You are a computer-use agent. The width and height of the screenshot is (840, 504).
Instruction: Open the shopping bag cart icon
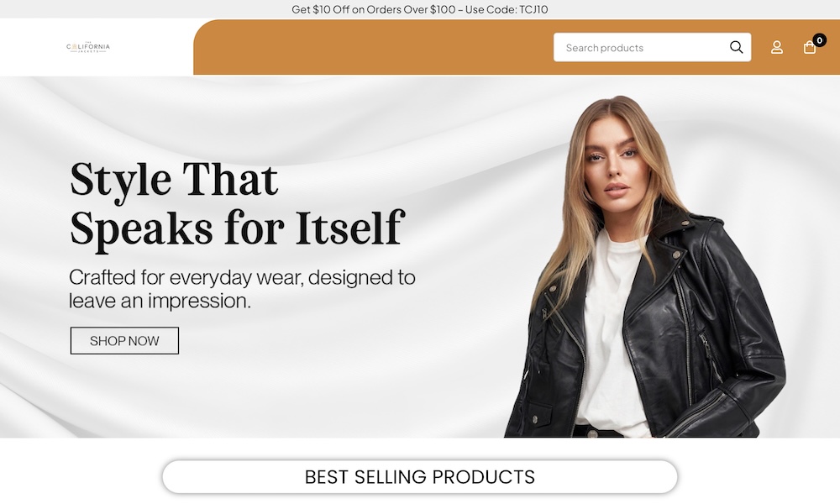(x=810, y=48)
